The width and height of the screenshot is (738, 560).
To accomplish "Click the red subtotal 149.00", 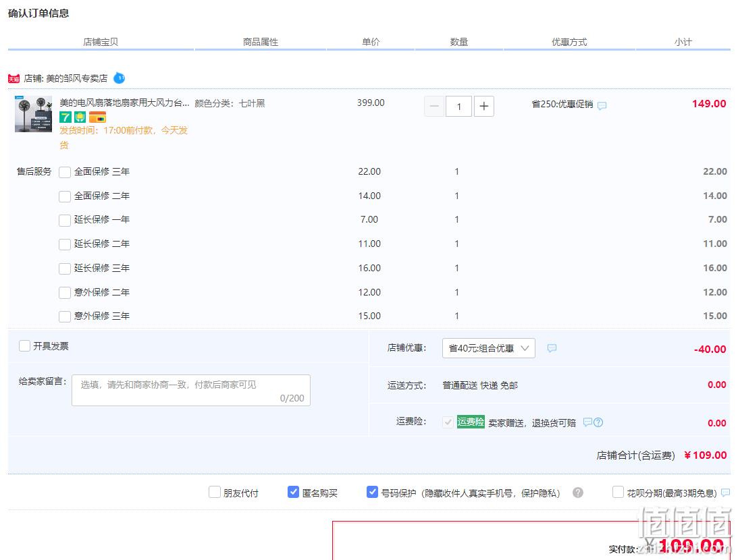I will coord(709,103).
